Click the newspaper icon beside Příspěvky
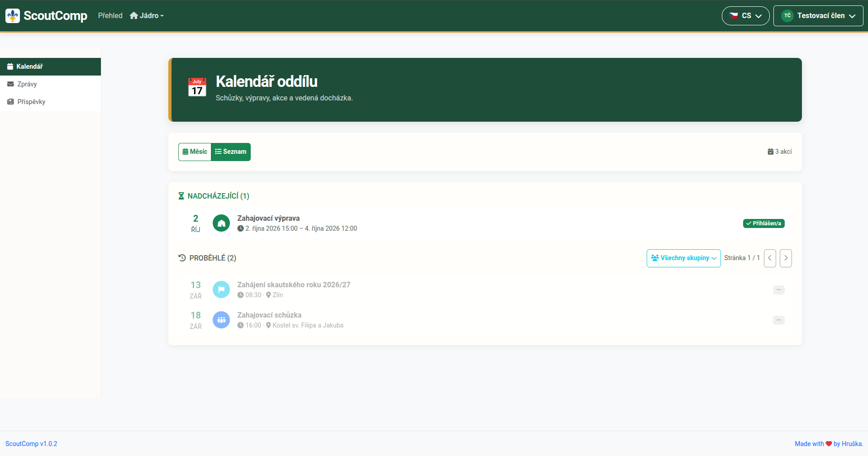868x456 pixels. coord(10,102)
